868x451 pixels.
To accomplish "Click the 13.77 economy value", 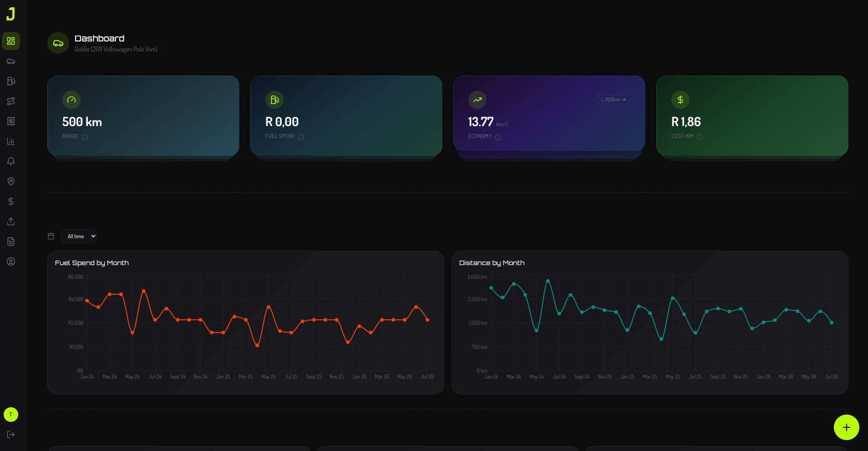I will (x=481, y=122).
